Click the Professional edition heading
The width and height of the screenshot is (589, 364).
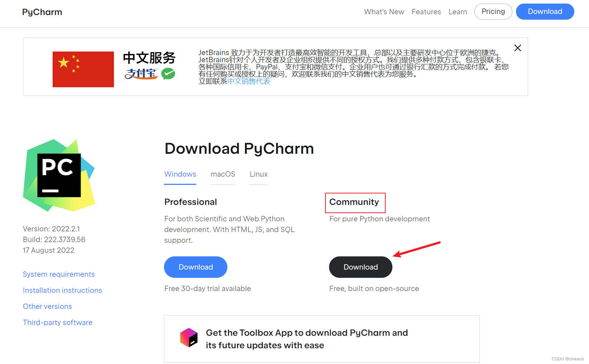tap(190, 202)
